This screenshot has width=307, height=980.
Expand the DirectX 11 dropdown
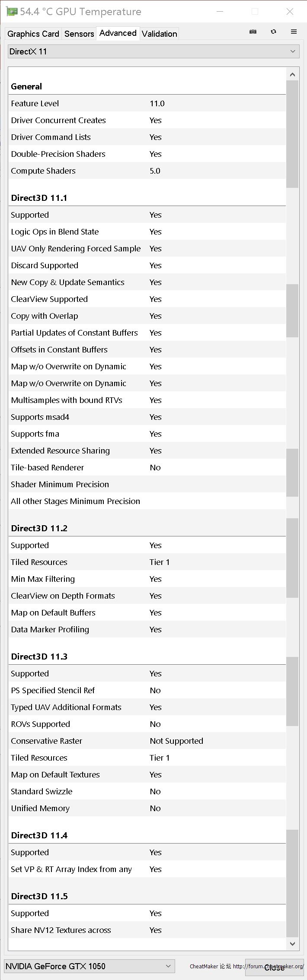tap(153, 51)
